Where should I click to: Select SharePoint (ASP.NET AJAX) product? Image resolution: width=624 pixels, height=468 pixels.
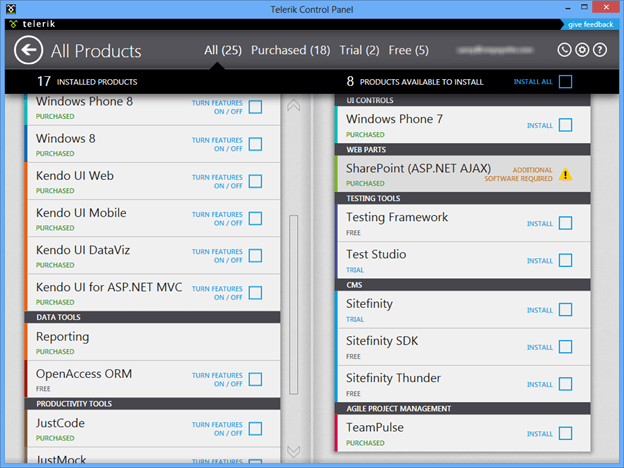tap(462, 174)
